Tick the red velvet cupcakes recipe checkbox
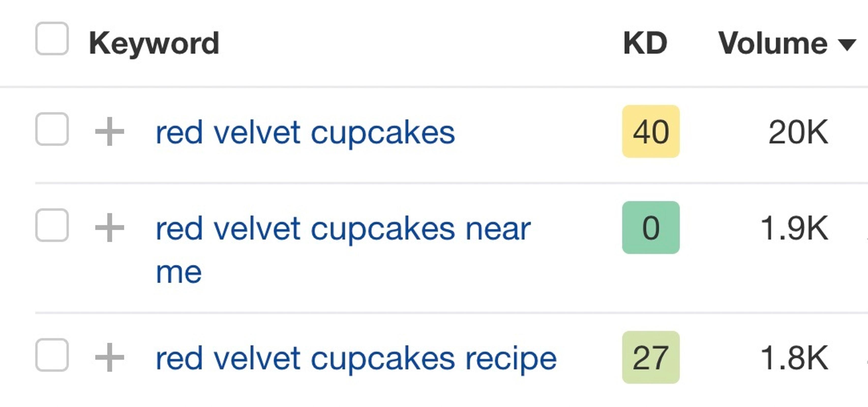Image resolution: width=868 pixels, height=407 pixels. click(52, 355)
